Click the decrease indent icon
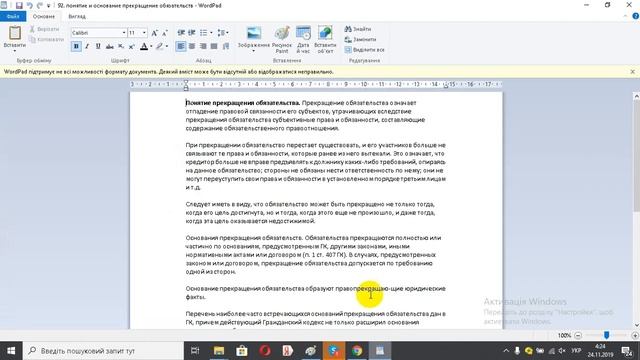The width and height of the screenshot is (640, 360). 181,33
